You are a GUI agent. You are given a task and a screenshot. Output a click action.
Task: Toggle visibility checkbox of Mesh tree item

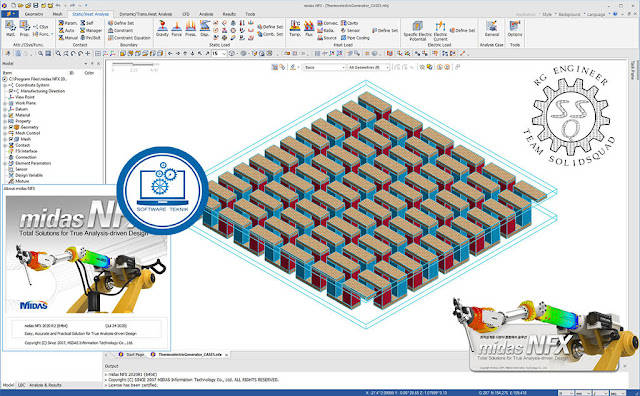pyautogui.click(x=11, y=139)
